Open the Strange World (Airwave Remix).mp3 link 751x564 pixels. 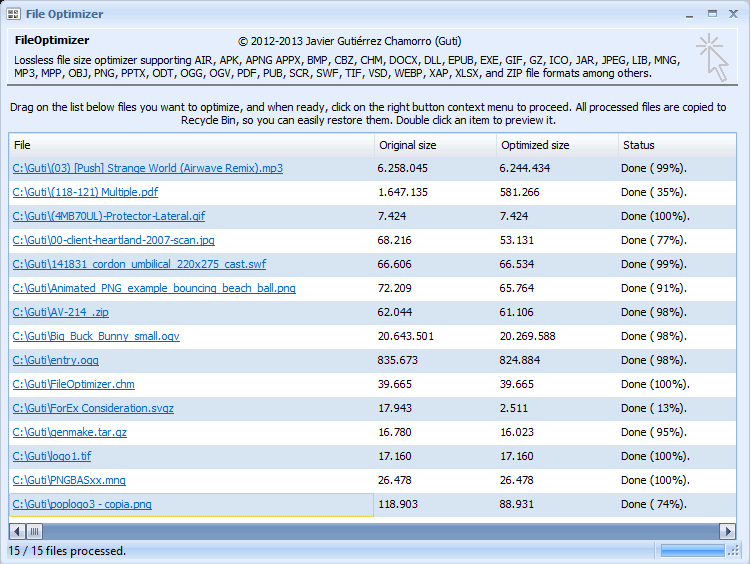(x=147, y=169)
